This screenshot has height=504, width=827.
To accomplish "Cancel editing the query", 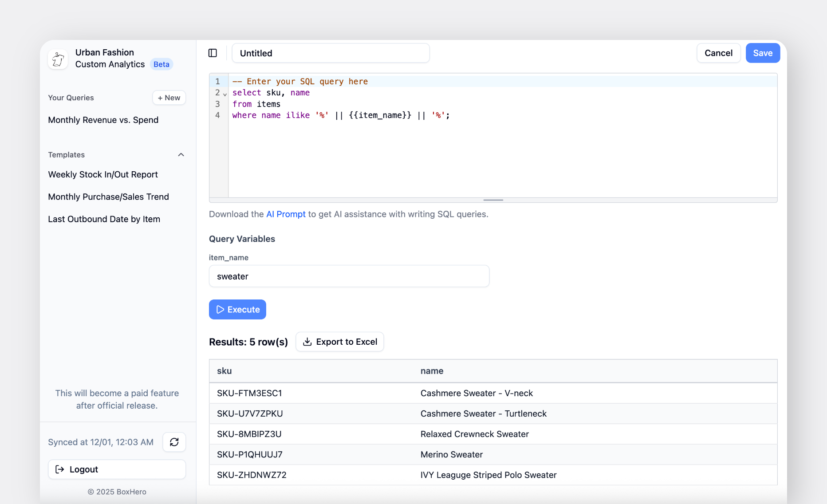I will pyautogui.click(x=718, y=53).
